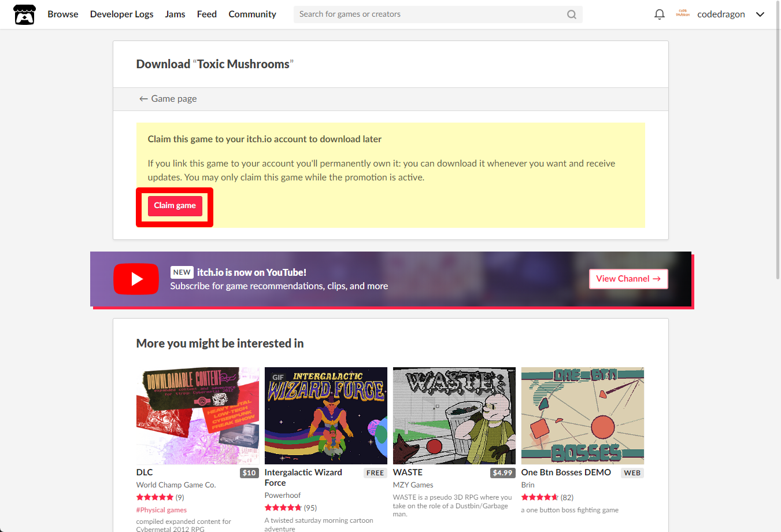The image size is (781, 532).
Task: Click the Intergalactic Wizard Force title
Action: click(x=303, y=478)
